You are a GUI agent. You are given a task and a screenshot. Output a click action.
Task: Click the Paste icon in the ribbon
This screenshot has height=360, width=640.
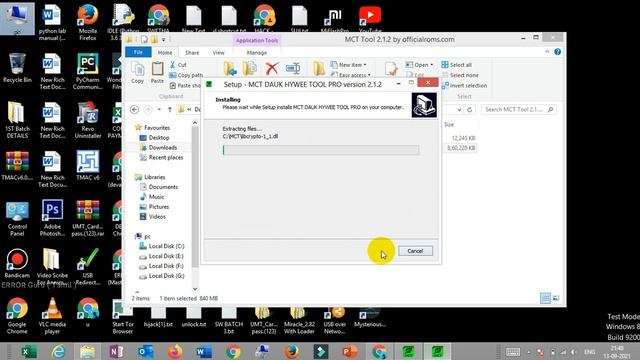157,73
